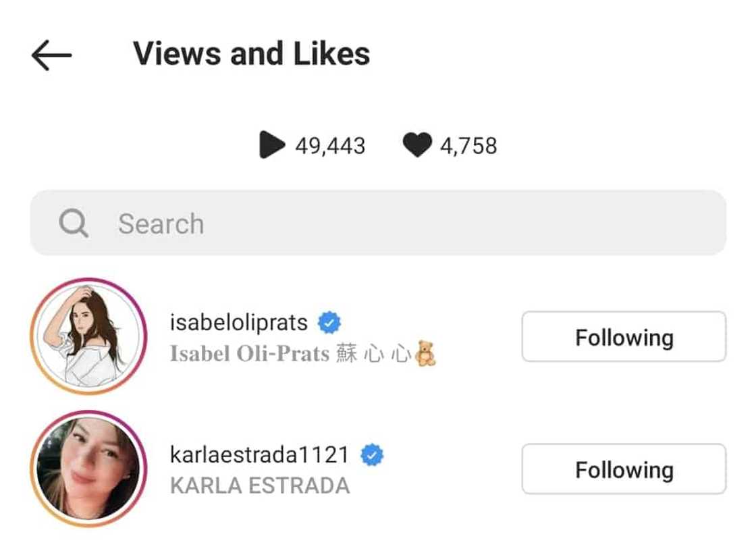
Task: Click the teddy bear emoji
Action: pyautogui.click(x=426, y=353)
